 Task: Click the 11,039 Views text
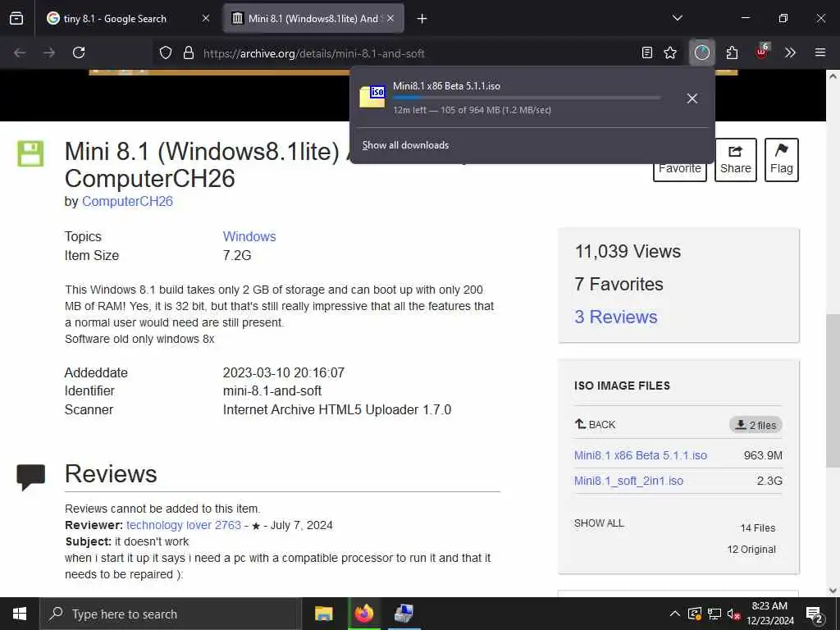tap(628, 251)
